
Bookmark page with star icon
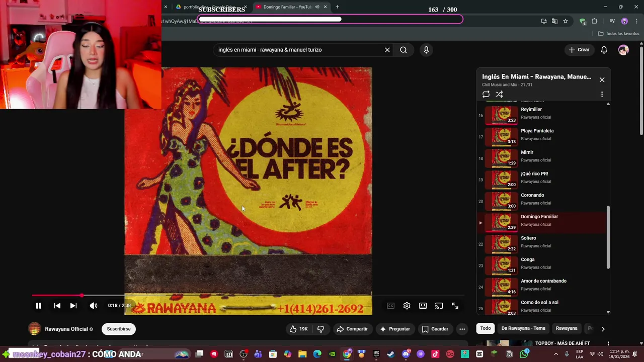point(566,21)
